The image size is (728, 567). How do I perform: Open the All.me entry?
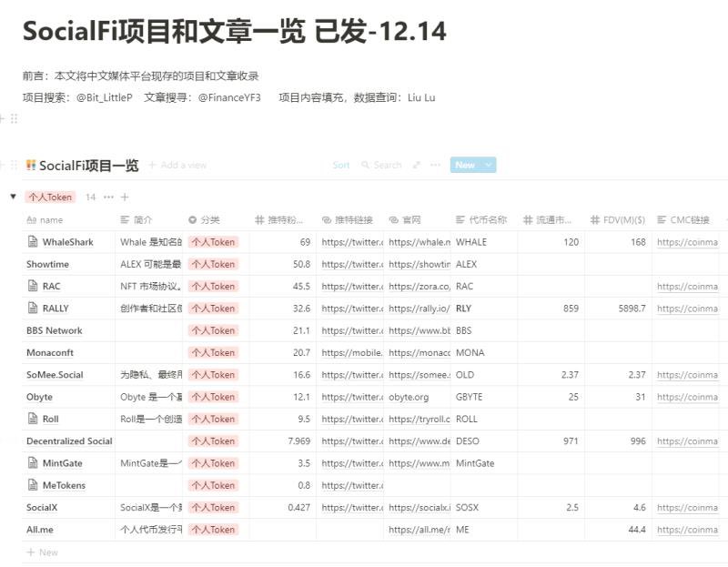40,530
